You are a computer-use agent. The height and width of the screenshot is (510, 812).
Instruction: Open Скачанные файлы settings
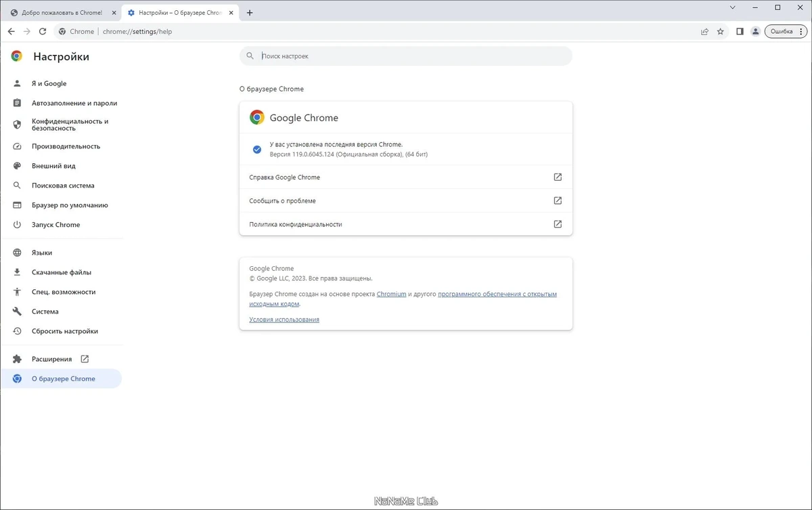click(x=61, y=272)
